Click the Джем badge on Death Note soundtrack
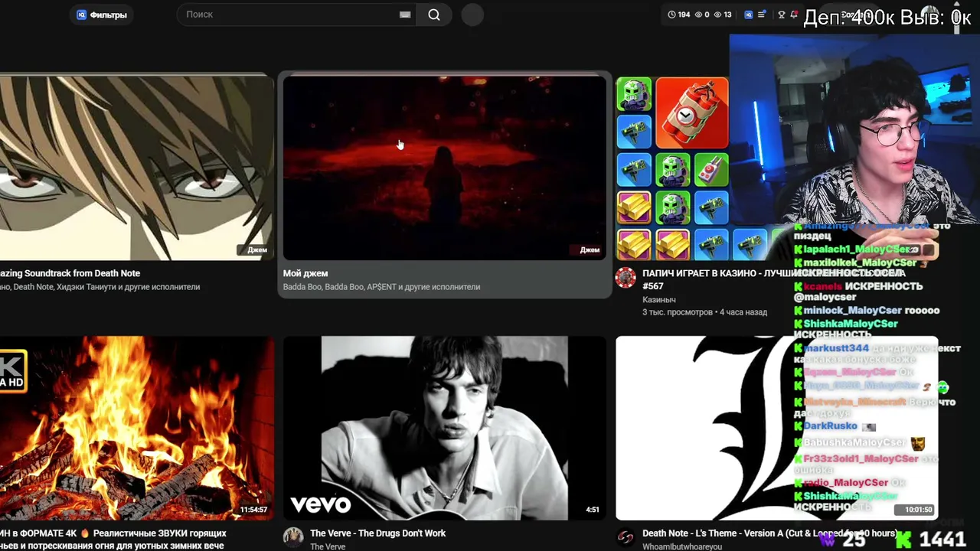The image size is (980, 551). pyautogui.click(x=257, y=249)
